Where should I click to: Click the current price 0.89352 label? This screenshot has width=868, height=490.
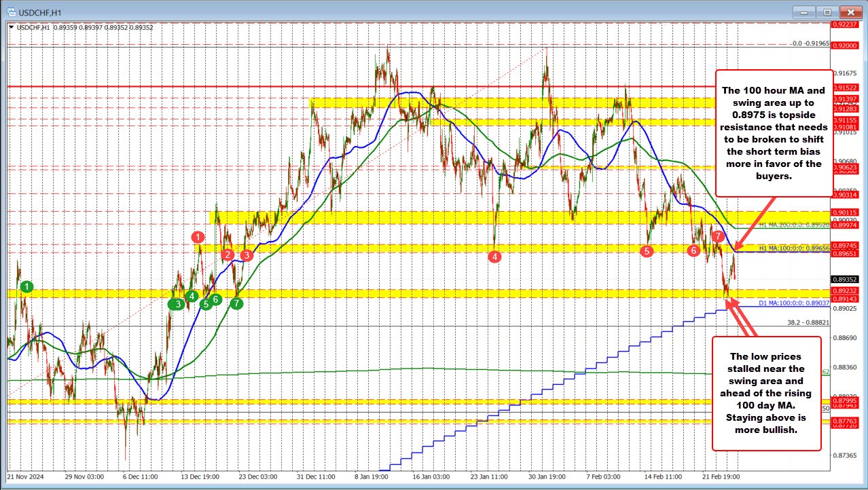click(844, 279)
